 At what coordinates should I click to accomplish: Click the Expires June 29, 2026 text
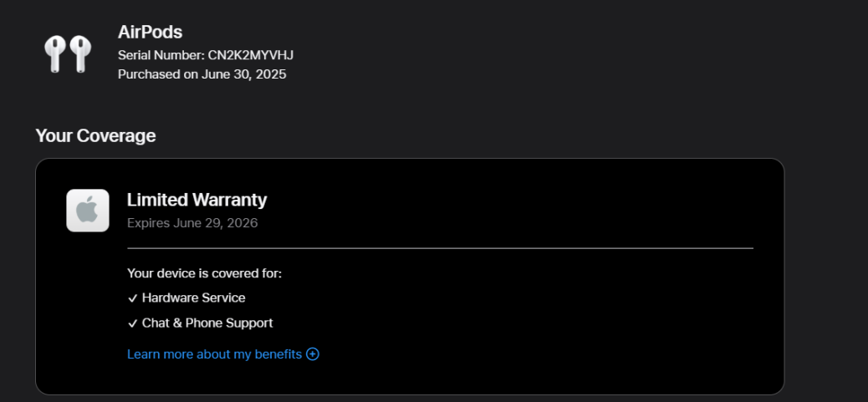point(192,223)
